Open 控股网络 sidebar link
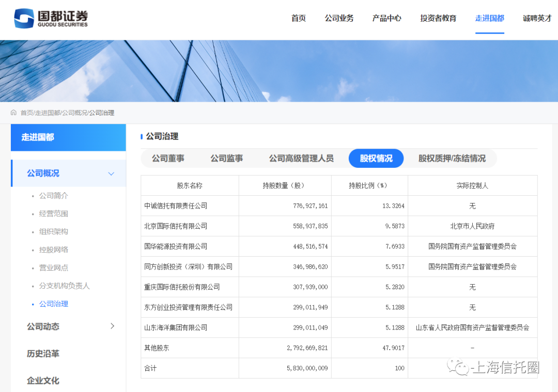 click(x=53, y=250)
